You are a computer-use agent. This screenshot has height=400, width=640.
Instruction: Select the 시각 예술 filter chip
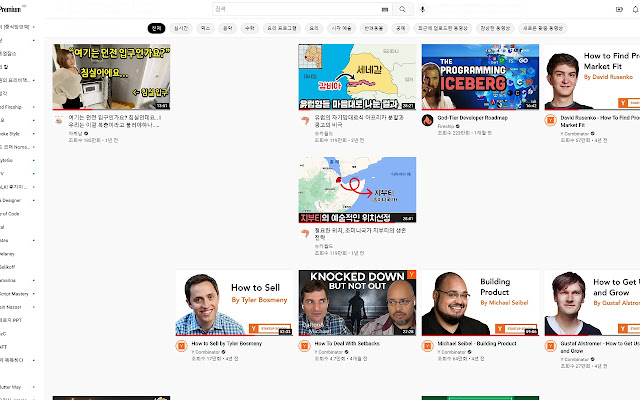coord(341,28)
